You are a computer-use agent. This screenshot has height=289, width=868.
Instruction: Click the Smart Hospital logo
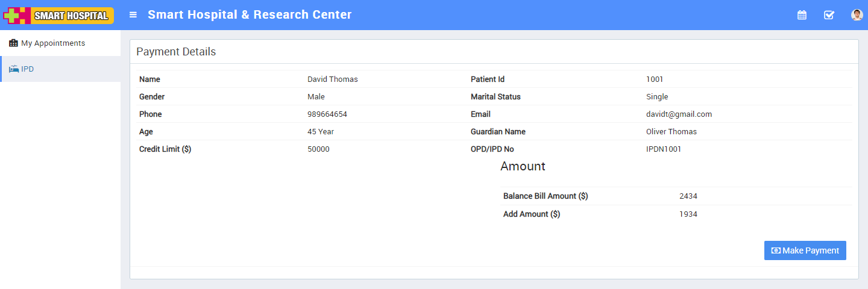(x=58, y=15)
